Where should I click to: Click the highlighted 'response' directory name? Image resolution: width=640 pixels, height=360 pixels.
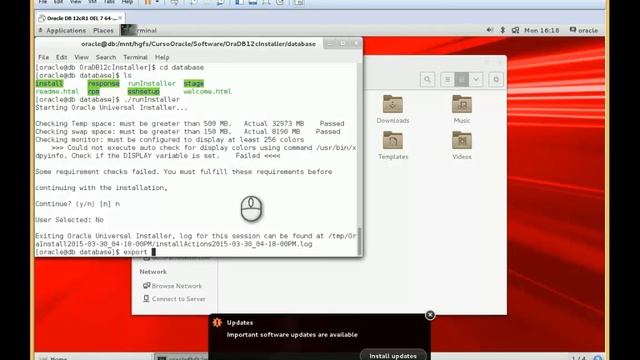coord(104,83)
